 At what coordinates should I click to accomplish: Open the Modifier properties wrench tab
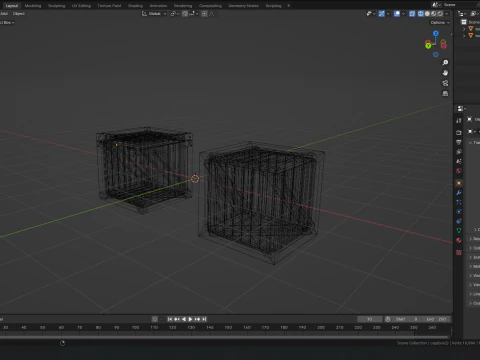(x=459, y=193)
